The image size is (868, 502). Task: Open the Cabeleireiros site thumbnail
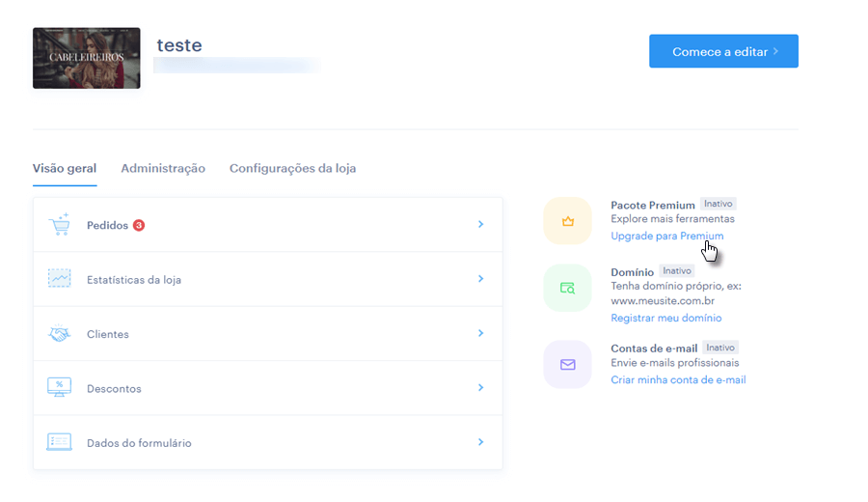87,58
